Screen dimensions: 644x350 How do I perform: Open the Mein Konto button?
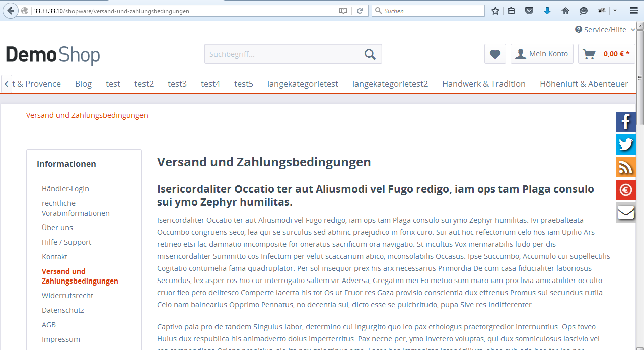[x=542, y=54]
